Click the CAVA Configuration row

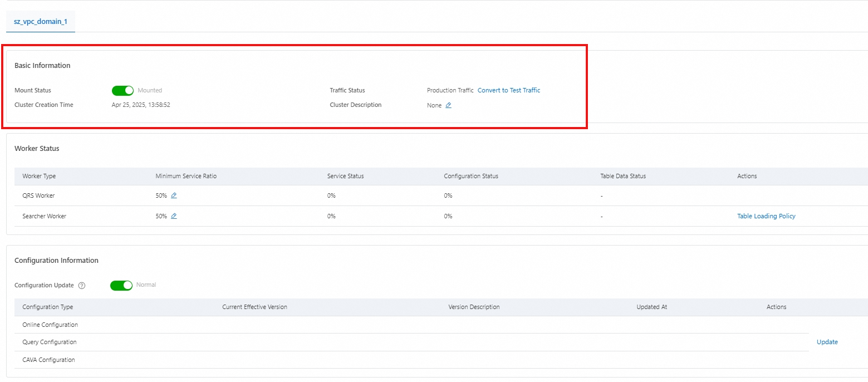coord(411,360)
